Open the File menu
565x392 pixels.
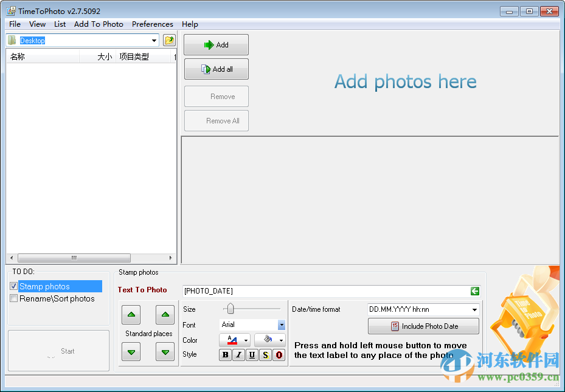tap(15, 24)
